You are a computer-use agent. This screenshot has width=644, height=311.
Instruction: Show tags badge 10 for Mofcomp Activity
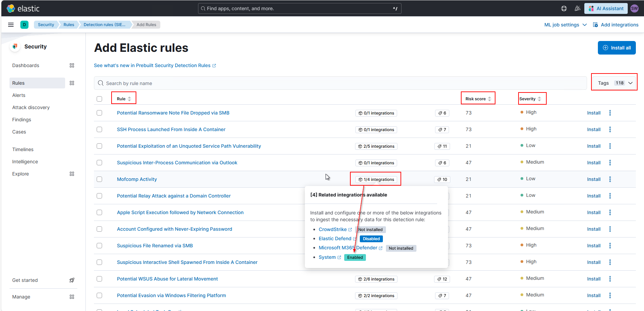[x=442, y=180]
